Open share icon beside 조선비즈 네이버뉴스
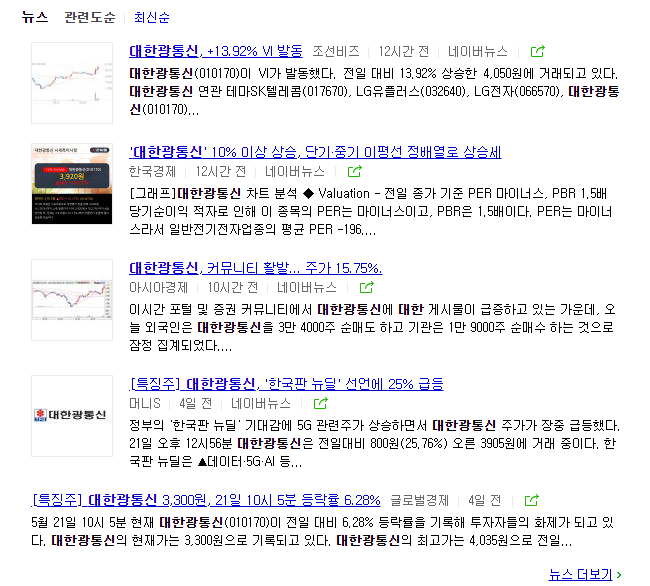The image size is (650, 586). pyautogui.click(x=538, y=51)
